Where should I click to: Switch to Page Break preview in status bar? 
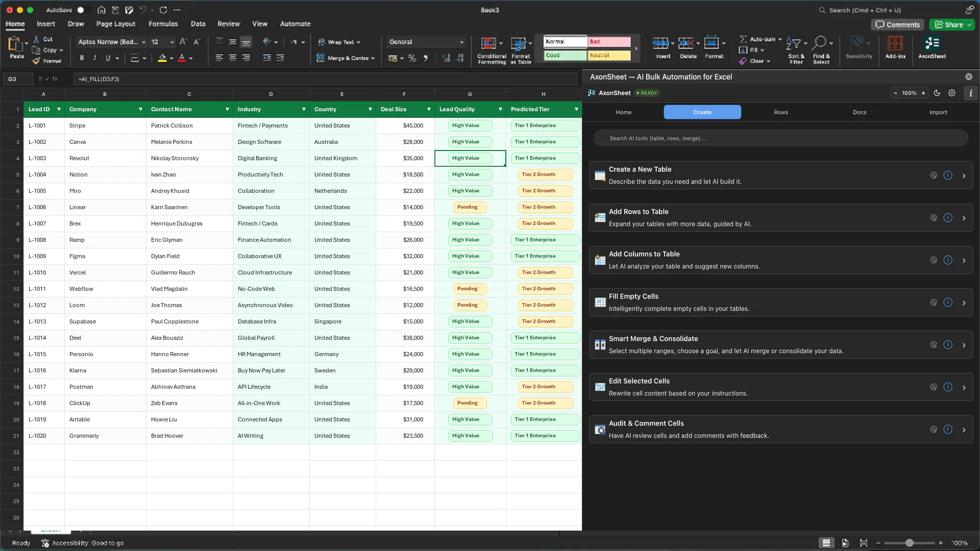(864, 543)
